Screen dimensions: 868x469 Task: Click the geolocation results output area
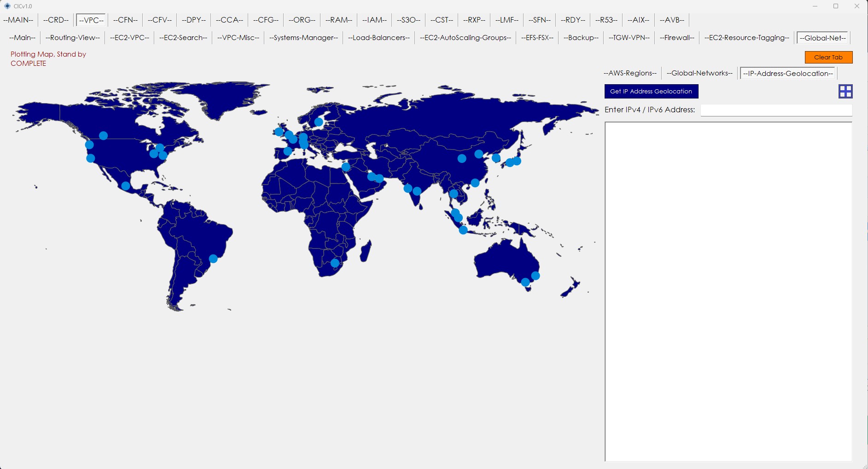pyautogui.click(x=728, y=291)
